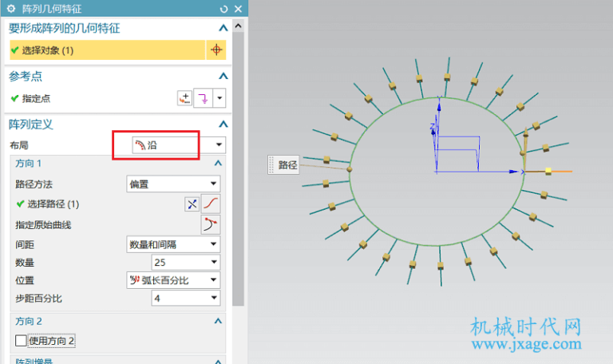Screen dimensions: 613x364
Task: Open the point type dropdown arrow beside 指定点
Action: (x=219, y=98)
